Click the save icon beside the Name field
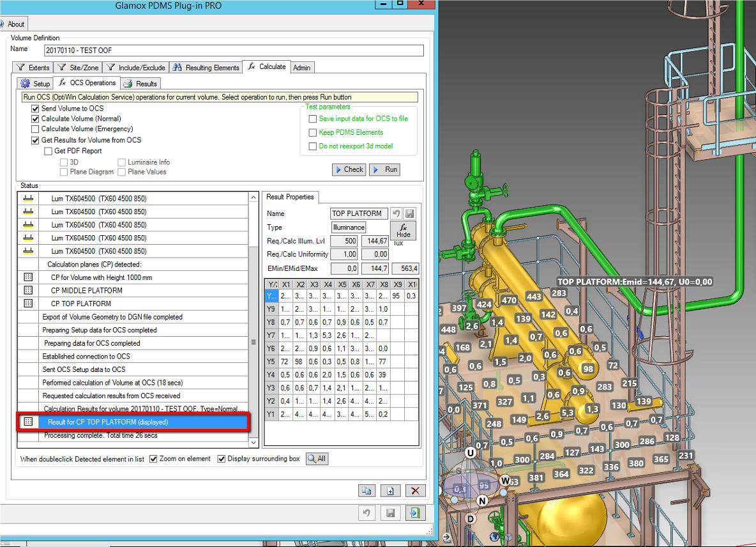Screen dimensions: 756x547 410,213
